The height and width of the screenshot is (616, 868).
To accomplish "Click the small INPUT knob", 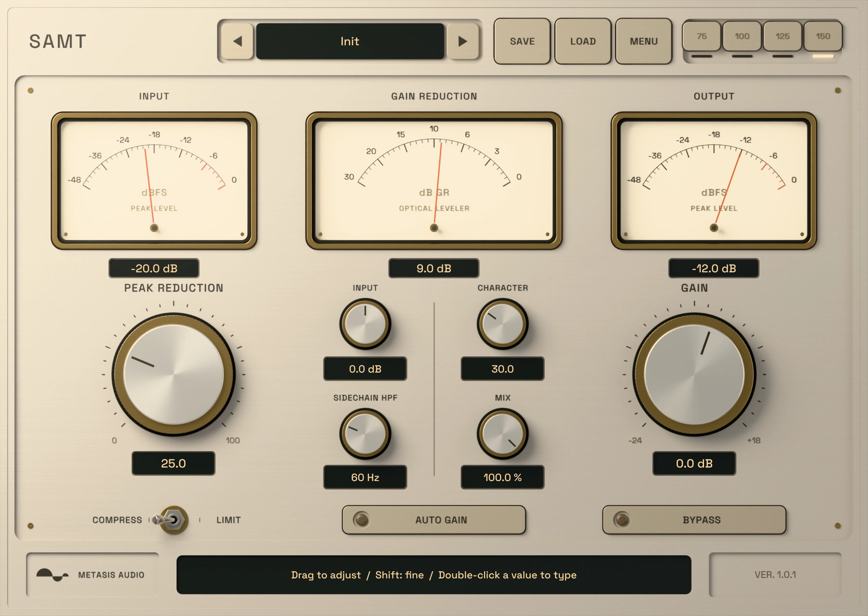I will coord(365,324).
